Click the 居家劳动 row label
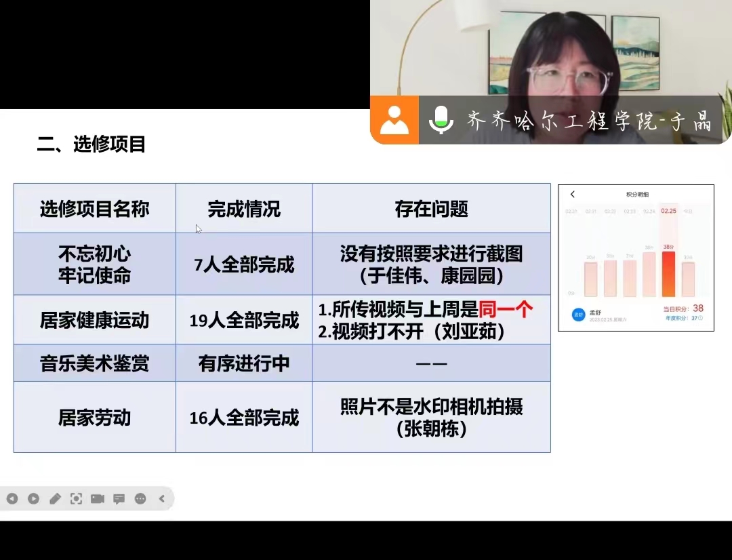 pyautogui.click(x=94, y=418)
